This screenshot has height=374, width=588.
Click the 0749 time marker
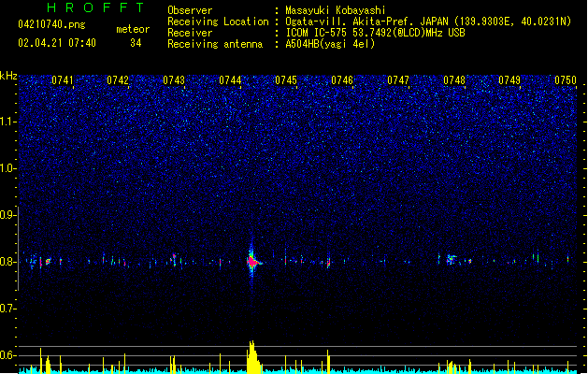pos(509,80)
